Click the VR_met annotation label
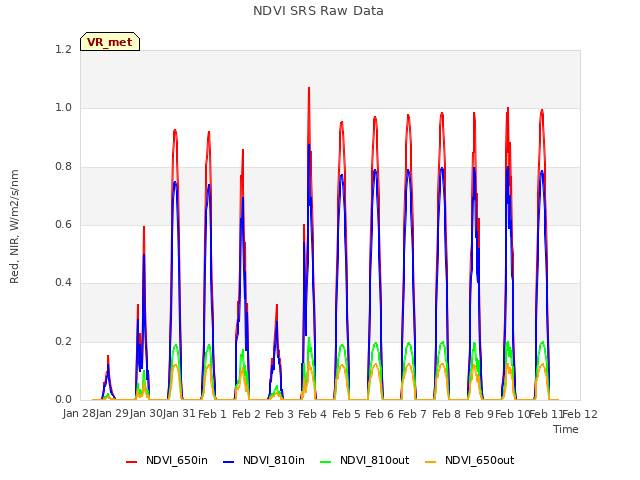Image resolution: width=640 pixels, height=480 pixels. click(x=110, y=42)
